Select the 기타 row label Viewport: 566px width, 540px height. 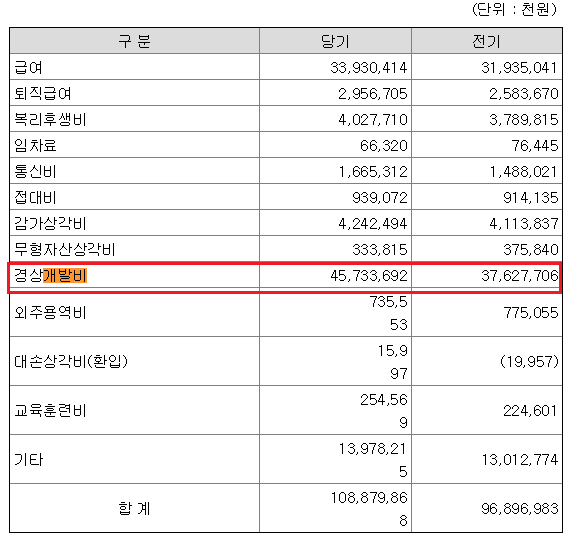(x=29, y=460)
